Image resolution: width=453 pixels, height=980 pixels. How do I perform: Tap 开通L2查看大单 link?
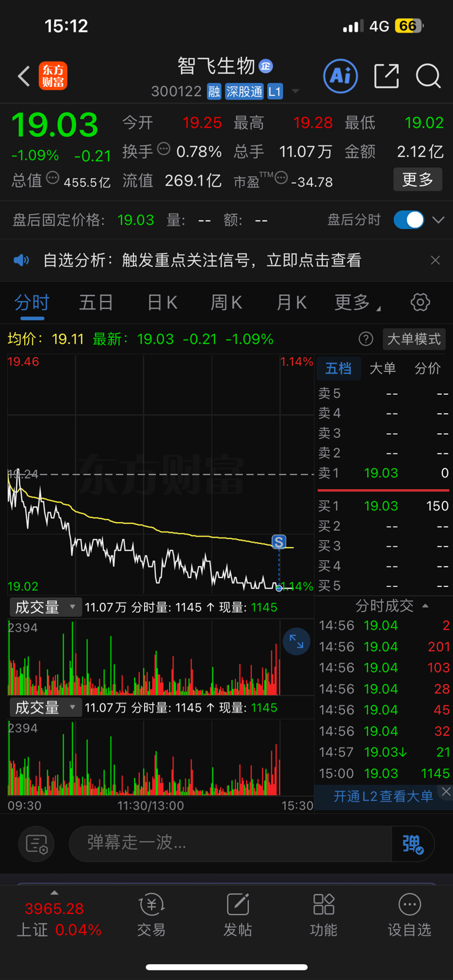tap(383, 796)
